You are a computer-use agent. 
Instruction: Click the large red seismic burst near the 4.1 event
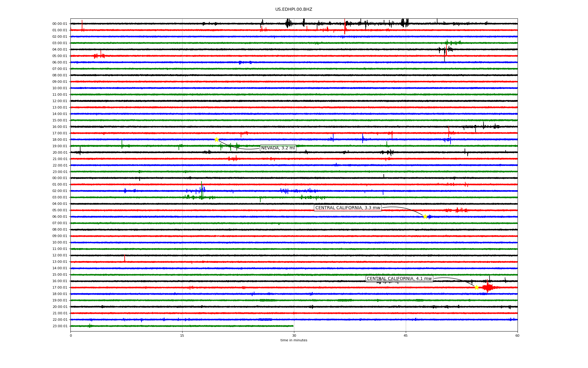pos(488,287)
